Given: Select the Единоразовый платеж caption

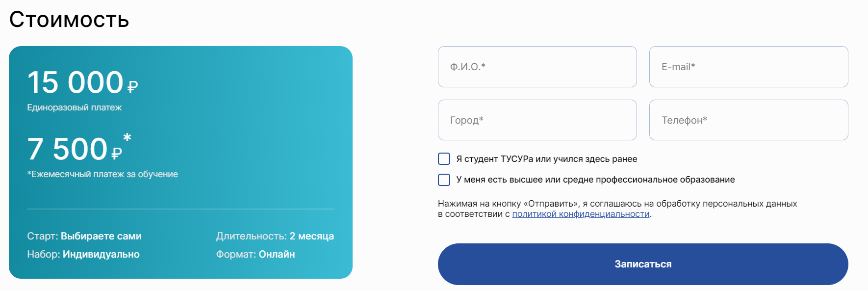Looking at the screenshot, I should click(x=74, y=107).
